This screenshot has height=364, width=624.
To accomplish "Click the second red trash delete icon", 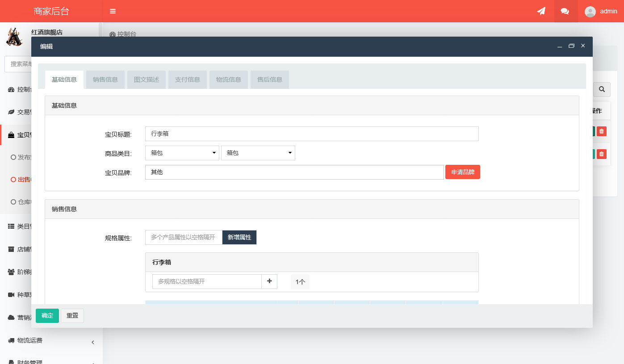I will tap(602, 154).
